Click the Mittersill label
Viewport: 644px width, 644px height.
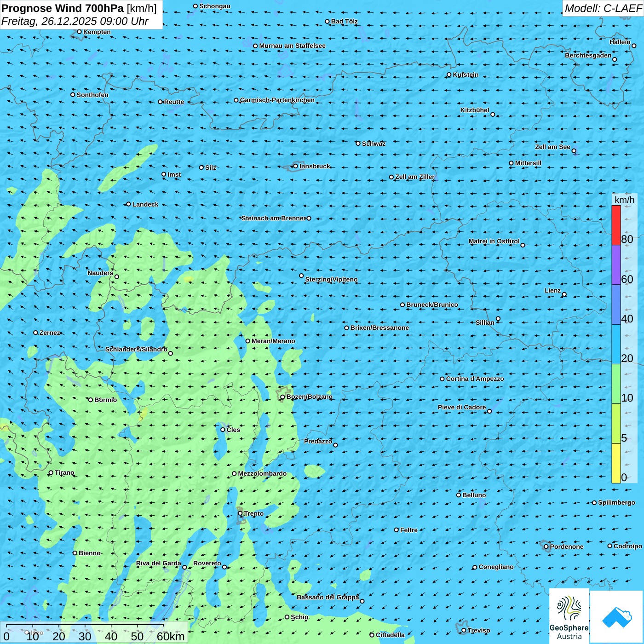528,163
